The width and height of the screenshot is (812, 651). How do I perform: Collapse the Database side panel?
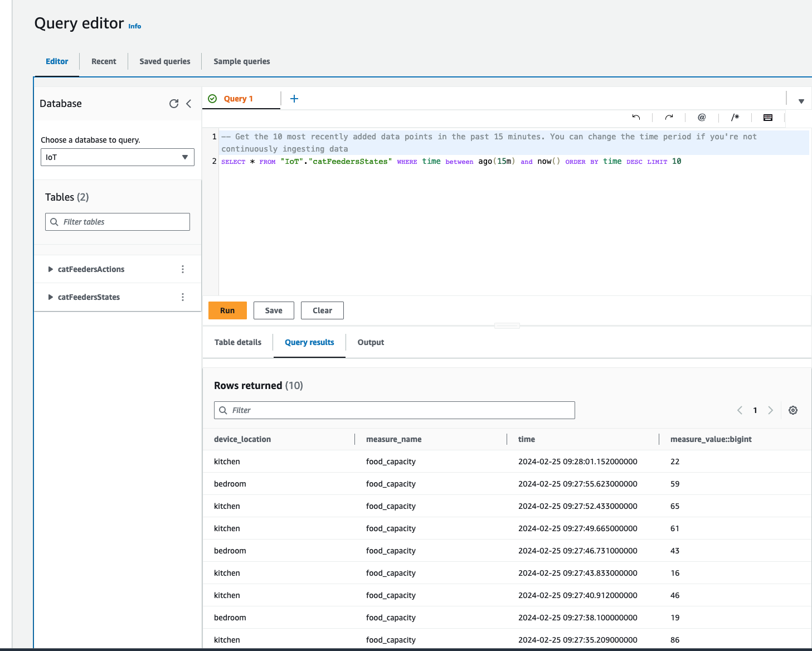point(189,104)
